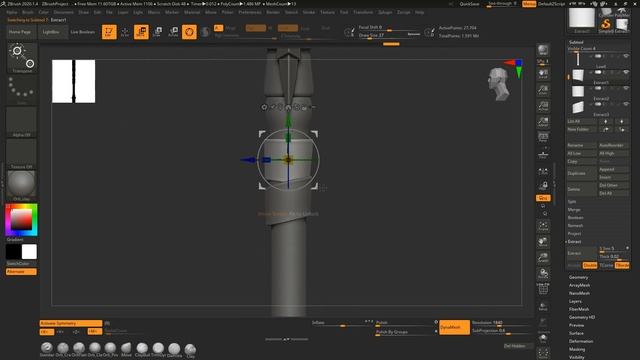The width and height of the screenshot is (640, 360).
Task: Click the Frame mesh icon
Action: (543, 226)
